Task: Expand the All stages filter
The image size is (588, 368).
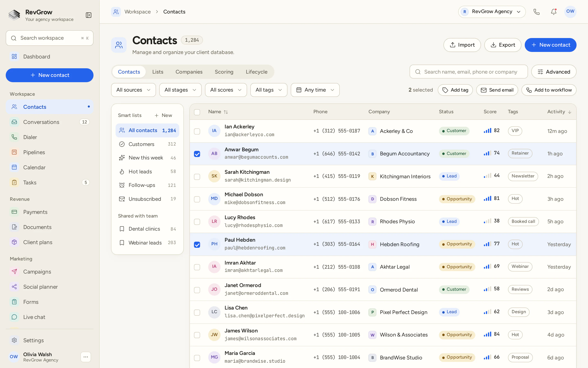Action: coord(180,90)
